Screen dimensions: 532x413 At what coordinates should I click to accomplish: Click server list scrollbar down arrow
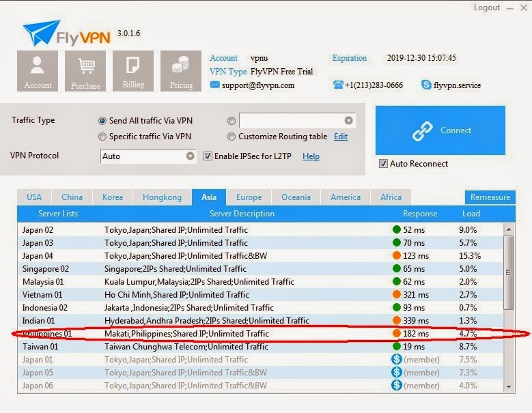(x=509, y=386)
